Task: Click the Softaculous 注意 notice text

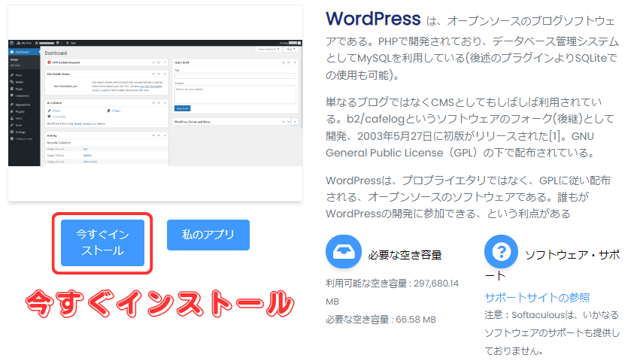Action: point(552,332)
